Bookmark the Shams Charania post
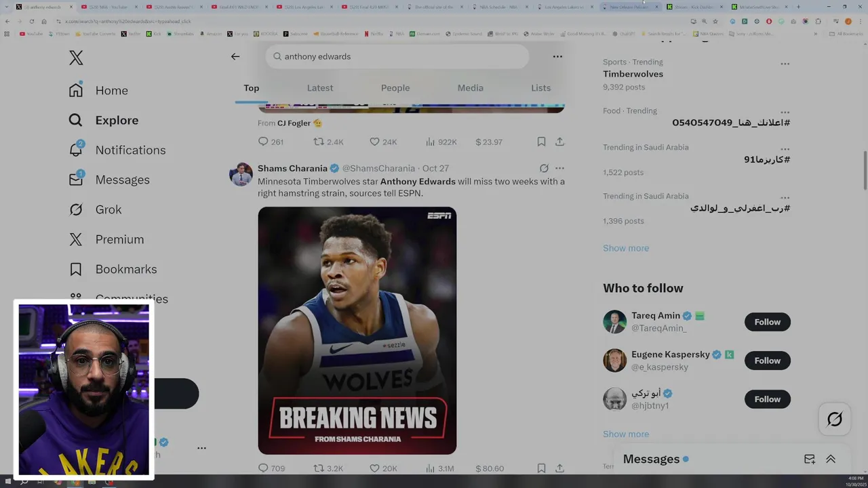This screenshot has width=868, height=488. [541, 468]
